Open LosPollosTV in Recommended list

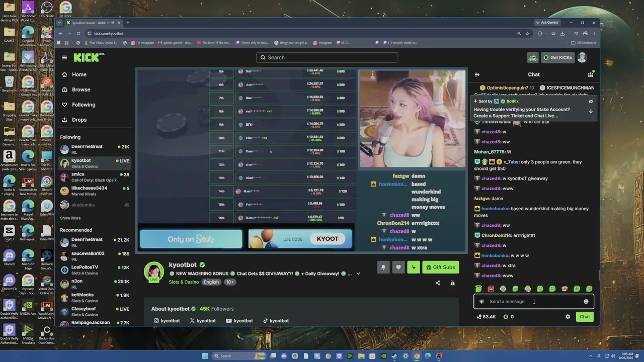[95, 270]
